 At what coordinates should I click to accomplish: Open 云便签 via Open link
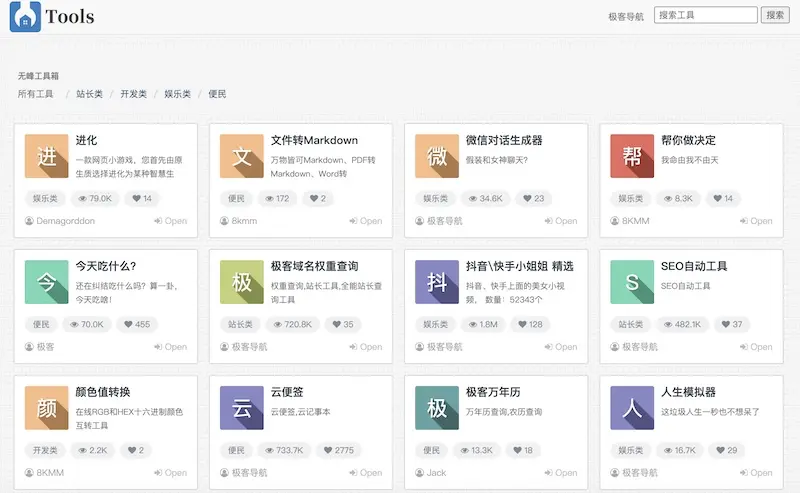pos(366,473)
